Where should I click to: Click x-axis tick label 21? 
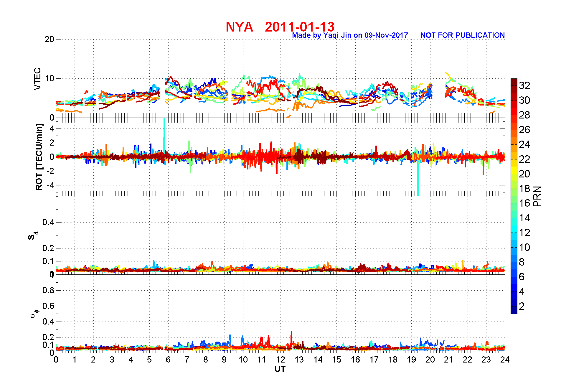coord(449,360)
